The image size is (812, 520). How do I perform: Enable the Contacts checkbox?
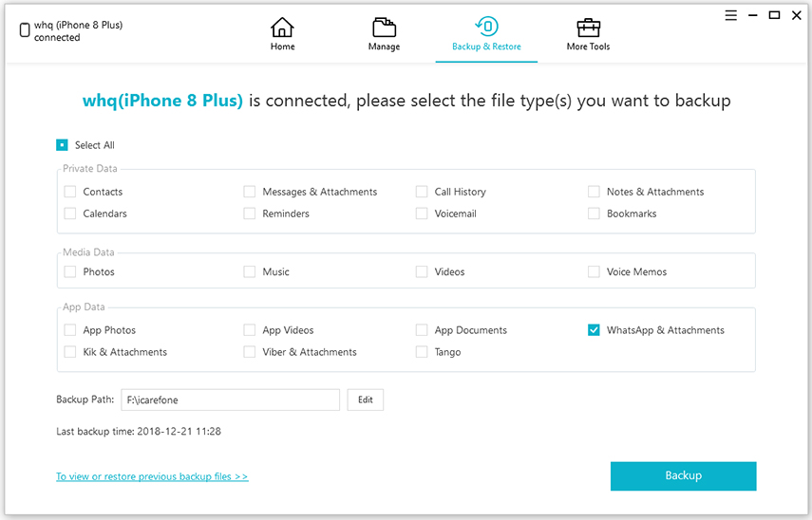(x=70, y=192)
